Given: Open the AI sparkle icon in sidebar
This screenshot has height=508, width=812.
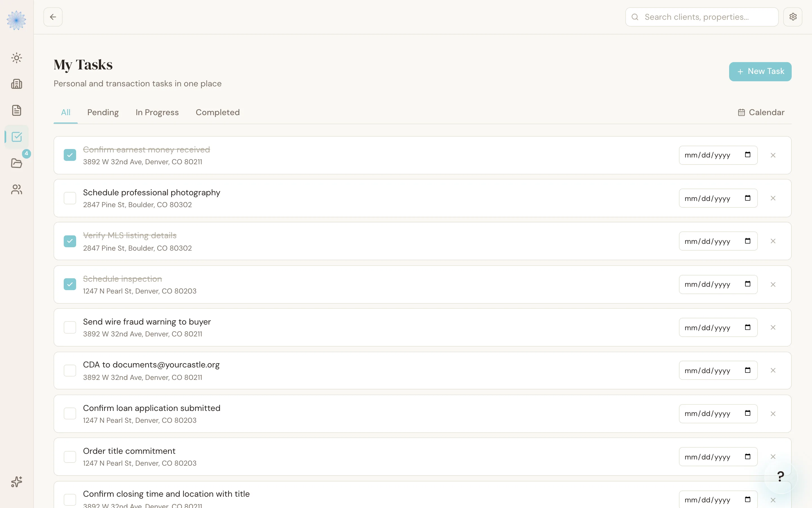Looking at the screenshot, I should (x=16, y=482).
